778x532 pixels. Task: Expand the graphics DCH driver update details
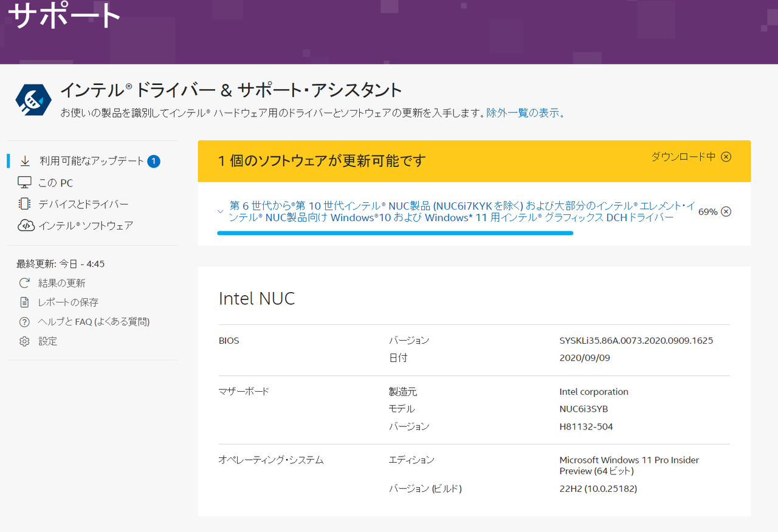tap(221, 211)
